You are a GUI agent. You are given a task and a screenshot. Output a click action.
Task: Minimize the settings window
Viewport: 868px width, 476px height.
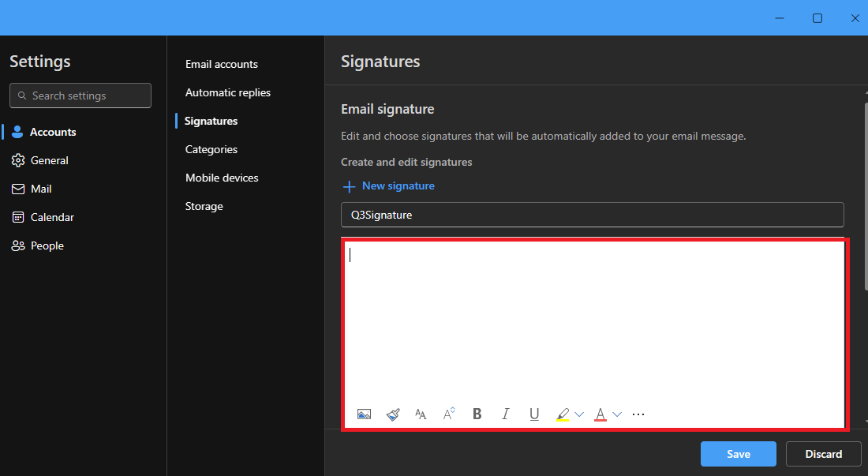[780, 17]
